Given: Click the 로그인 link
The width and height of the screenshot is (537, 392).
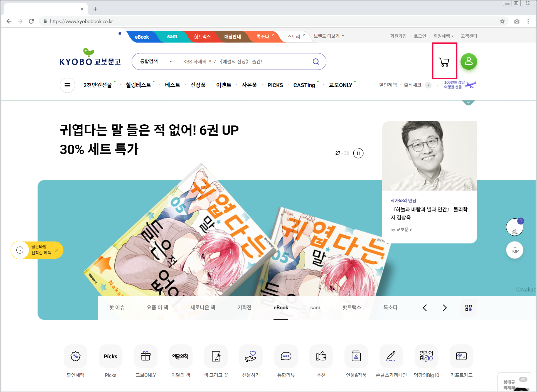Looking at the screenshot, I should (x=420, y=36).
